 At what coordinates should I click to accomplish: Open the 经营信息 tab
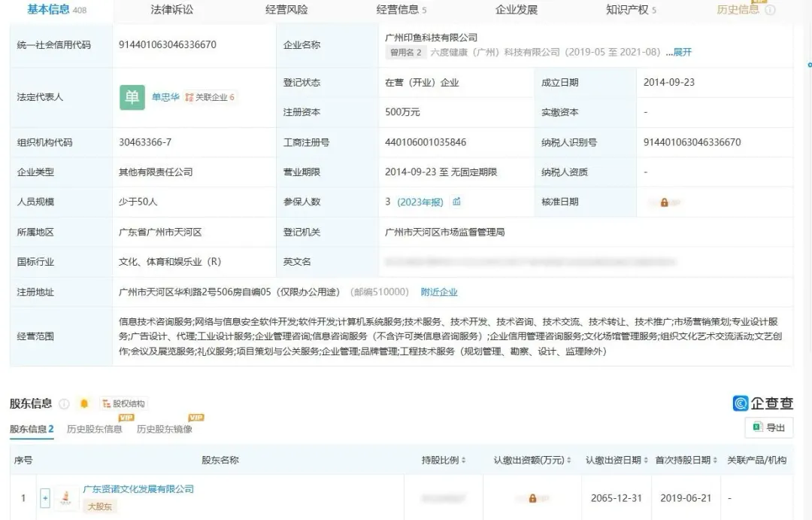pyautogui.click(x=401, y=10)
